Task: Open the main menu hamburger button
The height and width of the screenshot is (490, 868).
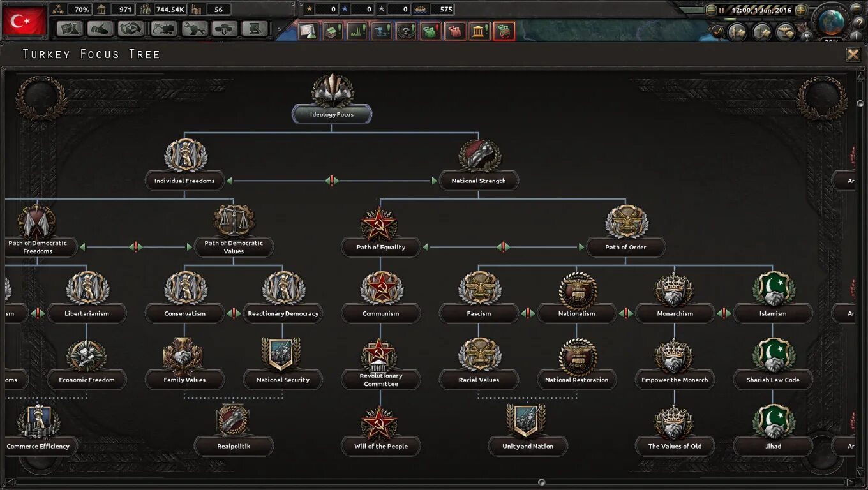Action: pos(857,9)
